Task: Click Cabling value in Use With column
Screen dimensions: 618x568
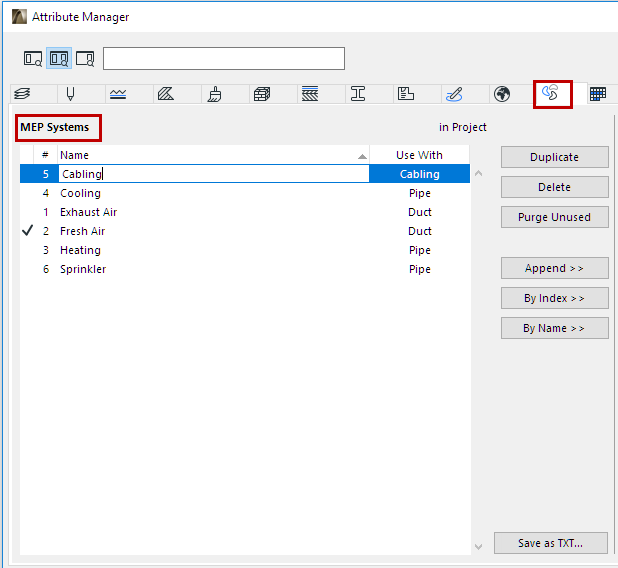Action: click(x=420, y=174)
